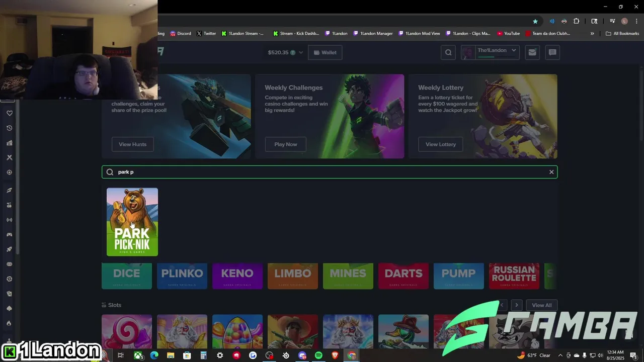Open Park Pick-Nik game thumbnail
The image size is (644, 362).
[x=132, y=222]
